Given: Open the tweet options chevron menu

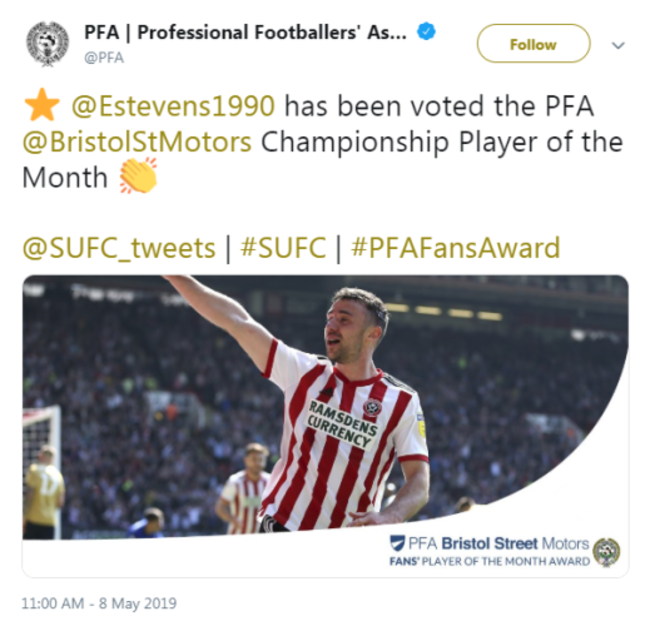Looking at the screenshot, I should click(x=618, y=45).
